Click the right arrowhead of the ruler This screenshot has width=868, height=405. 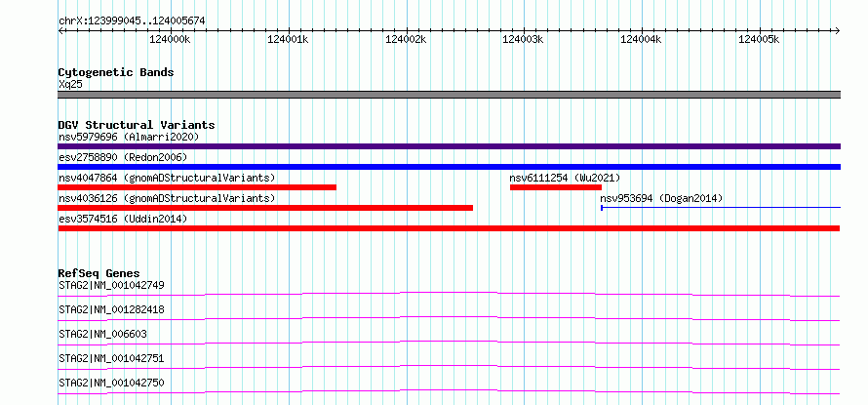coord(838,30)
